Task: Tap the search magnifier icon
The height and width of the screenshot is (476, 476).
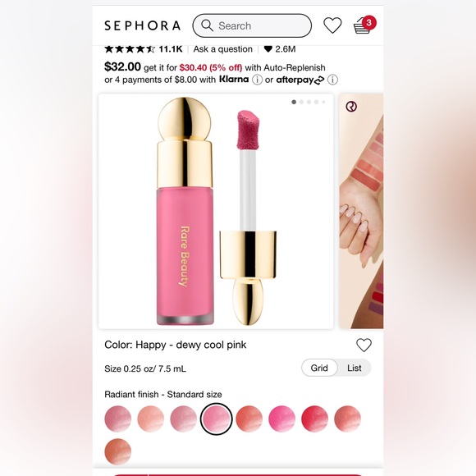Action: (x=207, y=25)
